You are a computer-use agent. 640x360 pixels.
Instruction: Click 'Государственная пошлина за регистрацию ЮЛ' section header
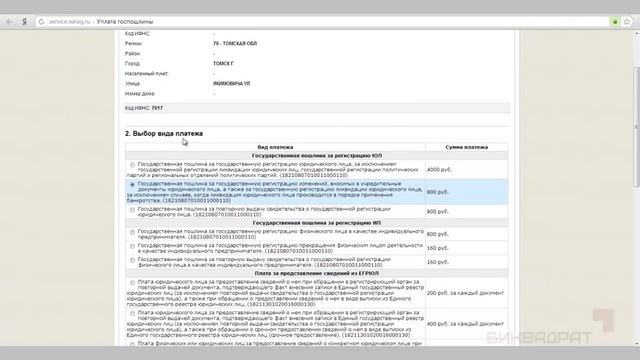[317, 156]
